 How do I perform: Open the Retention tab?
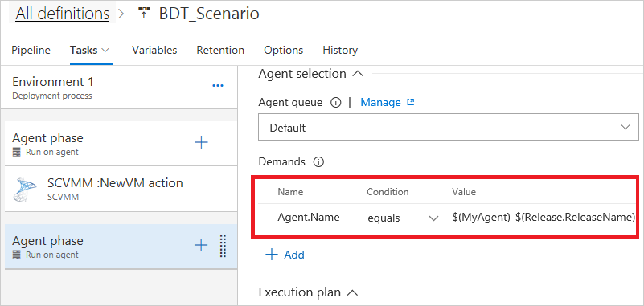(x=220, y=50)
